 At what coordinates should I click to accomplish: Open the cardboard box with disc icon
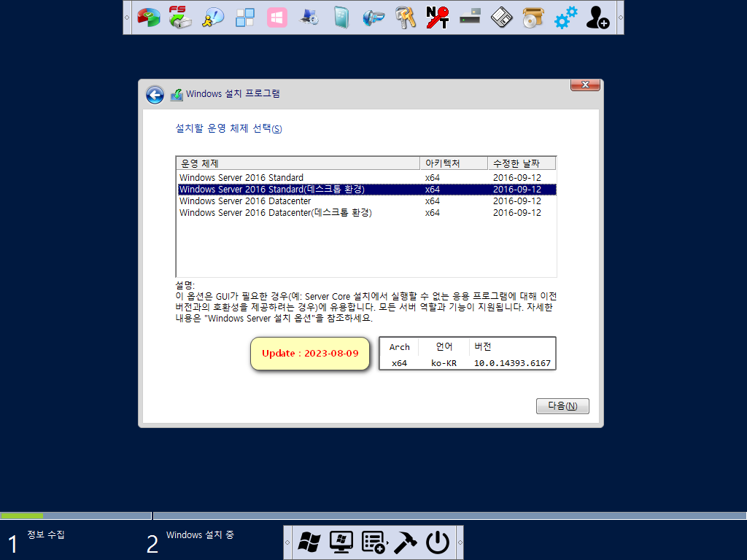(x=533, y=17)
